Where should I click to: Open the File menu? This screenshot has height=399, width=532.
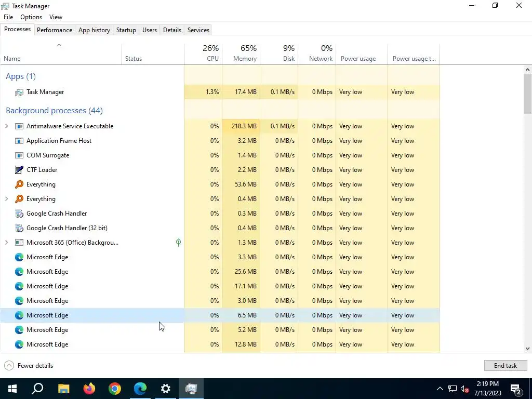point(8,17)
